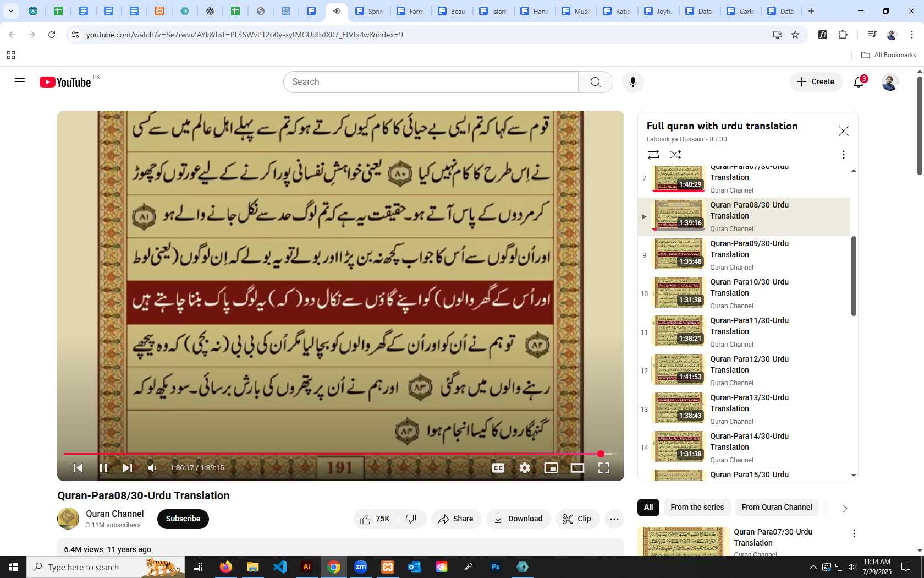Toggle playlist shuffle

coord(675,155)
